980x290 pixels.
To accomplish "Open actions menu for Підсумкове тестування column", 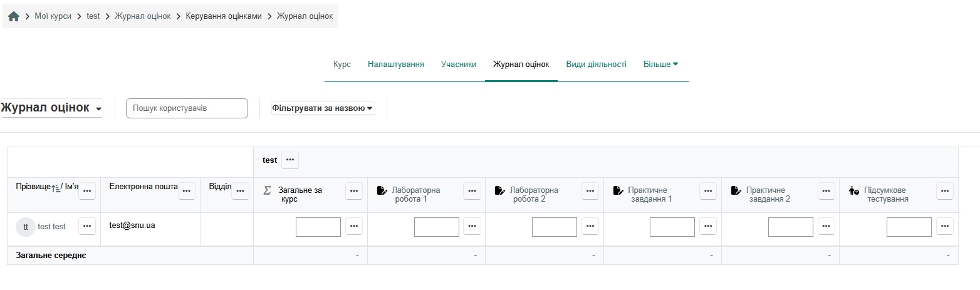I will point(944,191).
